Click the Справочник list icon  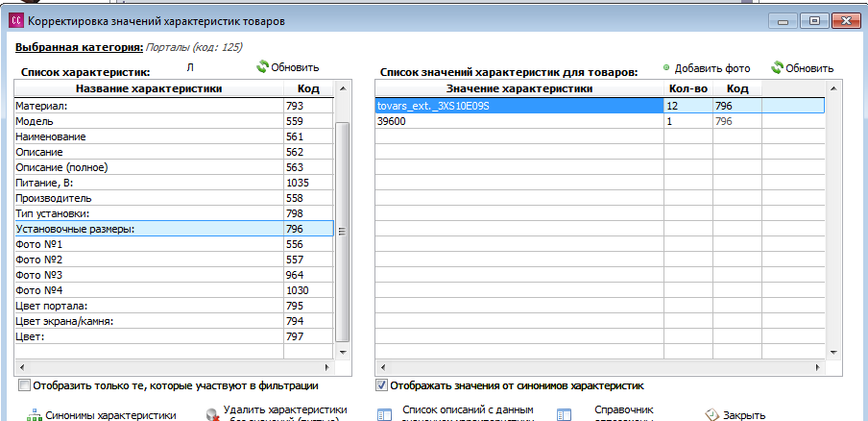pyautogui.click(x=564, y=415)
